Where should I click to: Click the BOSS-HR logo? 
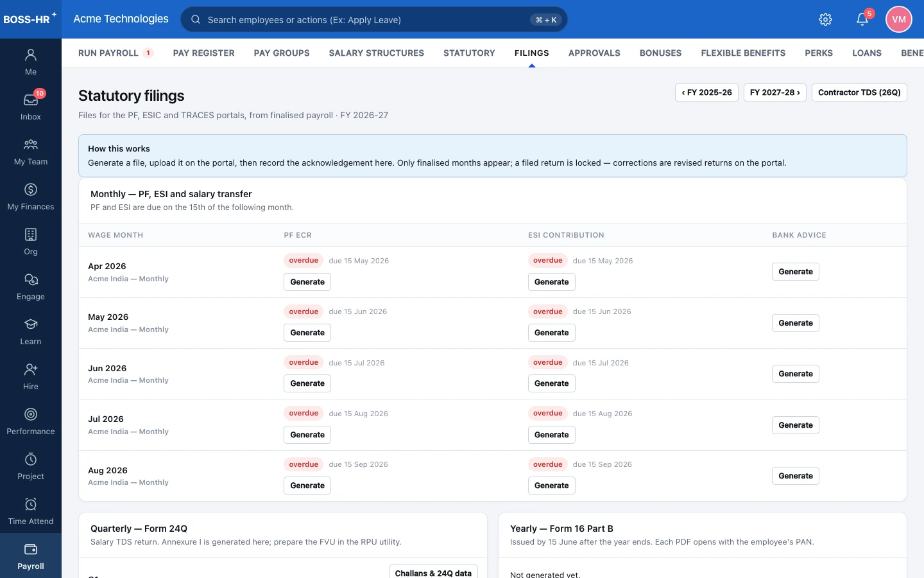pyautogui.click(x=30, y=19)
